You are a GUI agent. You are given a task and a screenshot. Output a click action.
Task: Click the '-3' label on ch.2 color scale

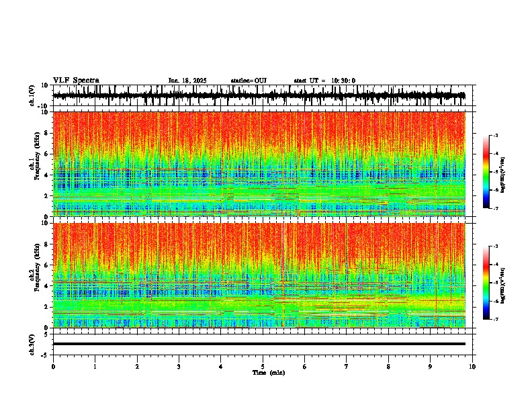coord(496,246)
